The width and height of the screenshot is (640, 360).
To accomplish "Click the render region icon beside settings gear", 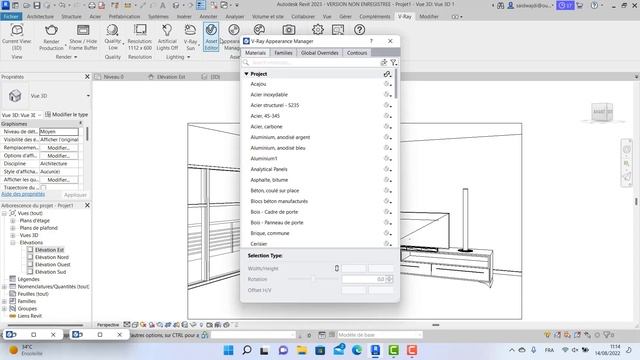I will 338,30.
